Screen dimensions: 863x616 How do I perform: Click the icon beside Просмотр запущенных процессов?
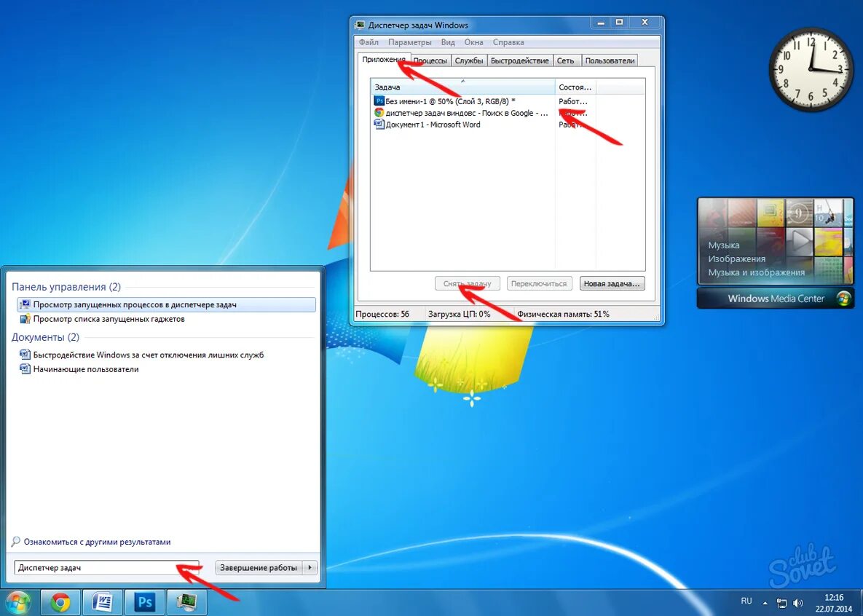tap(25, 304)
